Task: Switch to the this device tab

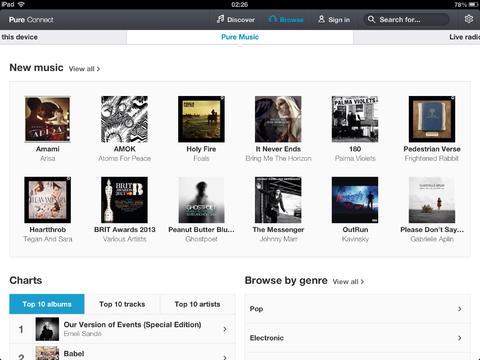Action: pos(63,37)
